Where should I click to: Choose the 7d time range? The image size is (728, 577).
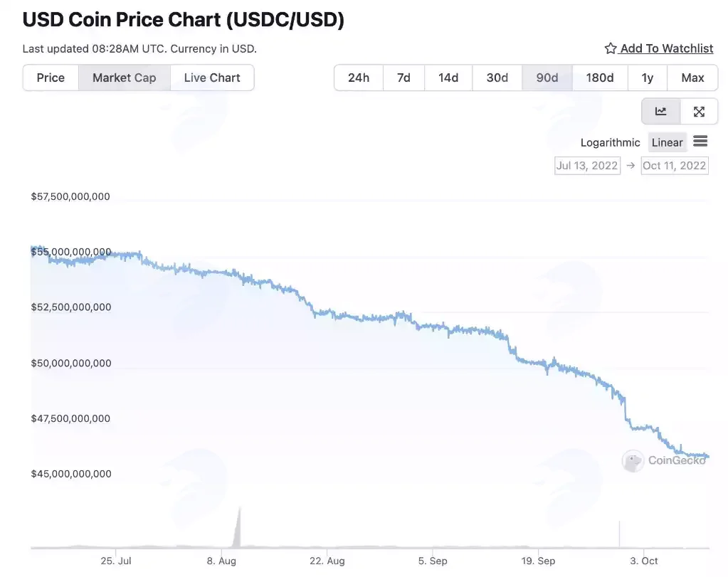(x=403, y=78)
